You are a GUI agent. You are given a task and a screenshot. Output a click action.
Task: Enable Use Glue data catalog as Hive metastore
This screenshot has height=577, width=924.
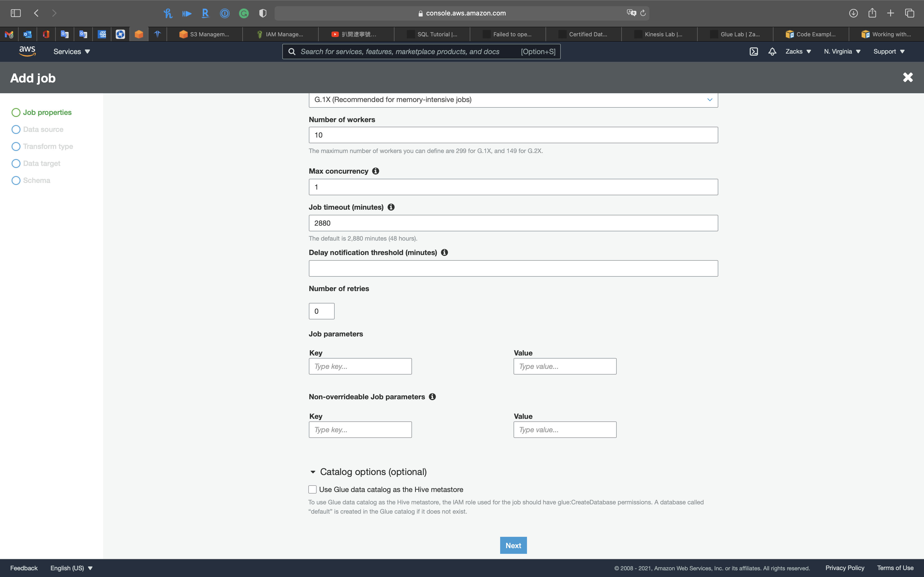tap(312, 489)
